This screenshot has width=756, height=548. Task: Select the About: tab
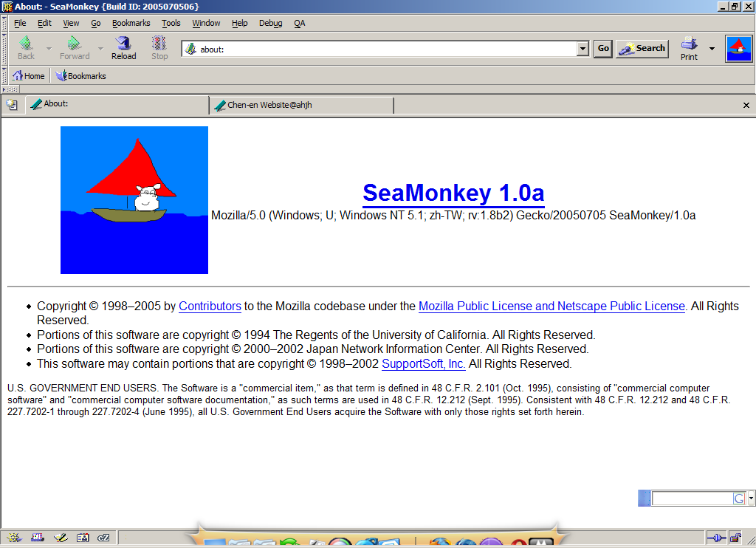click(117, 105)
